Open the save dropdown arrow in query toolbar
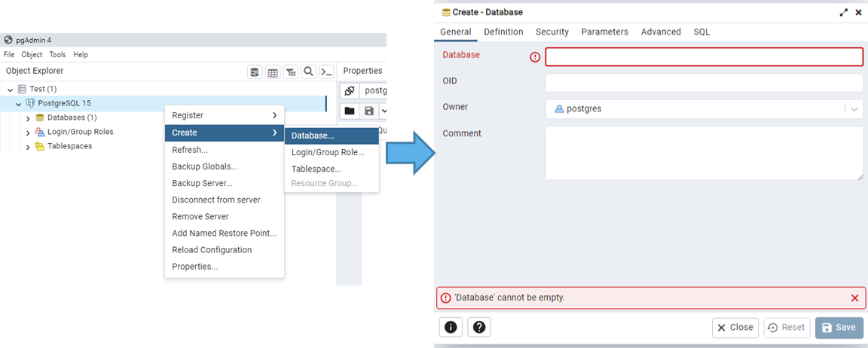Viewport: 868px width, 348px height. pyautogui.click(x=383, y=111)
